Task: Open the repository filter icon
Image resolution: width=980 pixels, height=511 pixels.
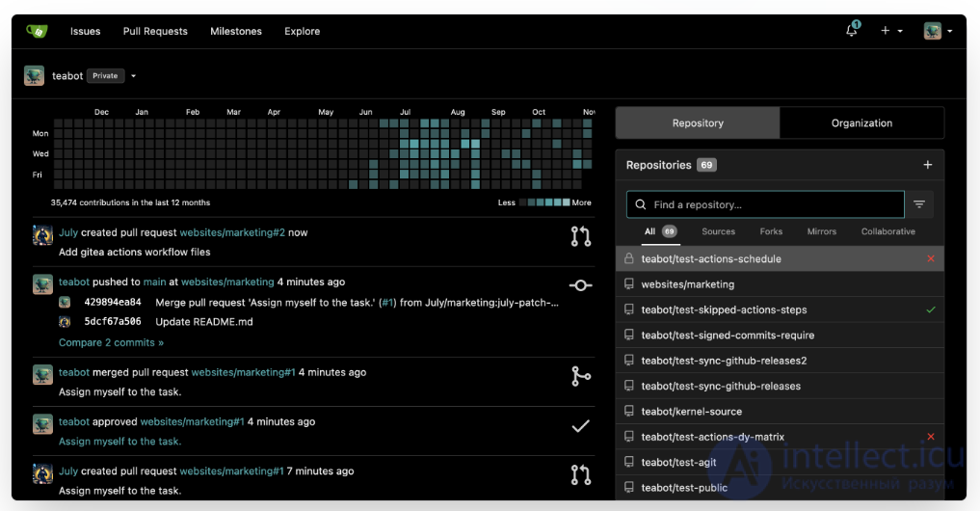Action: coord(919,204)
